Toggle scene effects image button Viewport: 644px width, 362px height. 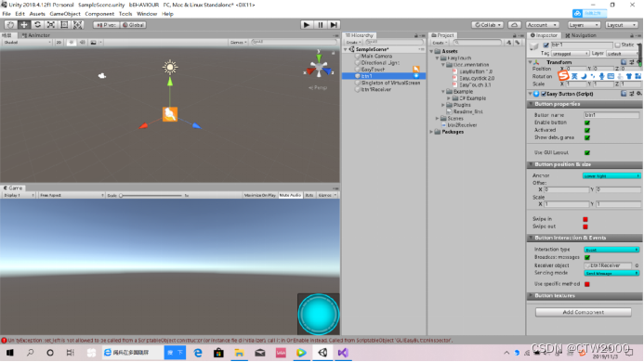(x=94, y=43)
